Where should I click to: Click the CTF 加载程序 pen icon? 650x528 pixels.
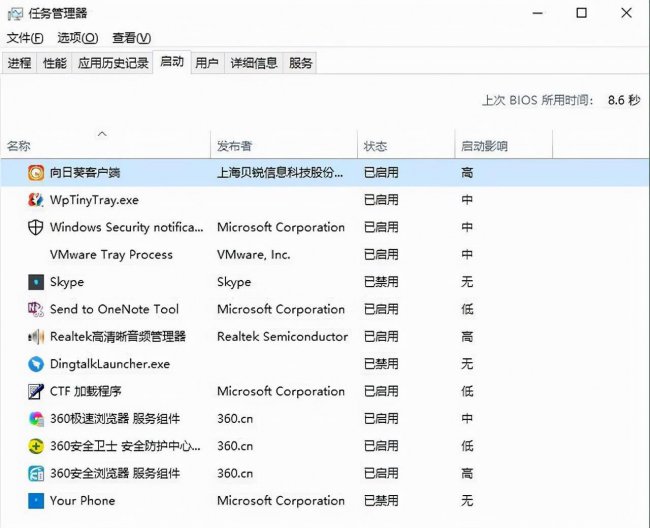click(x=36, y=391)
